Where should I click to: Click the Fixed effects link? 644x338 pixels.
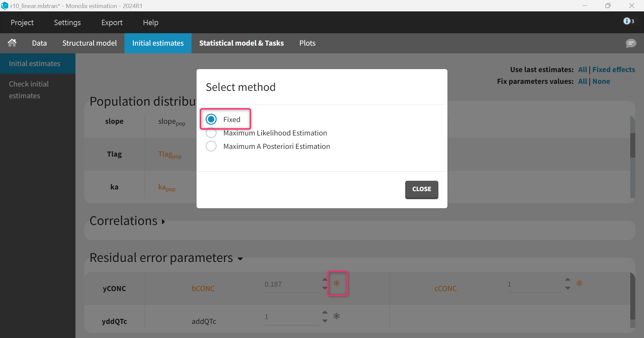(613, 70)
